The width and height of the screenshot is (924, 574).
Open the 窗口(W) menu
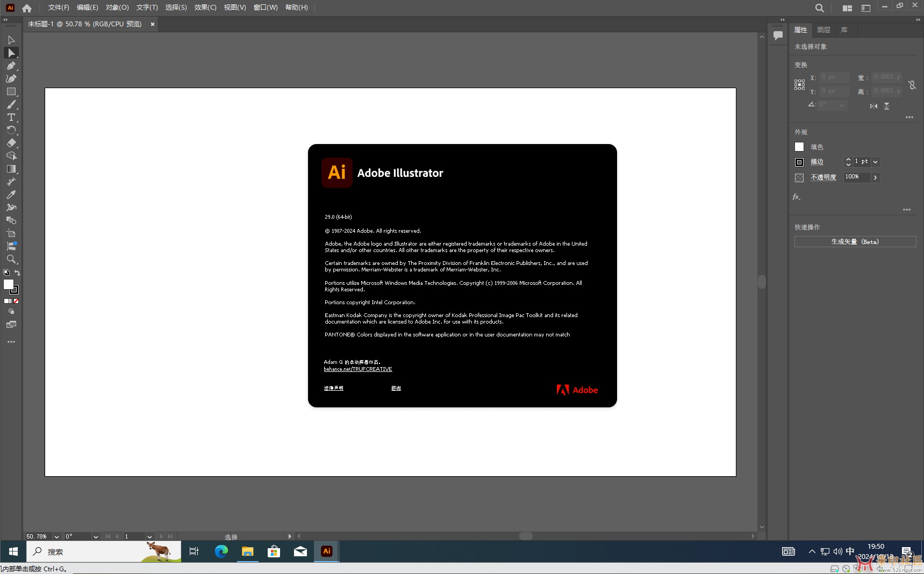[266, 8]
